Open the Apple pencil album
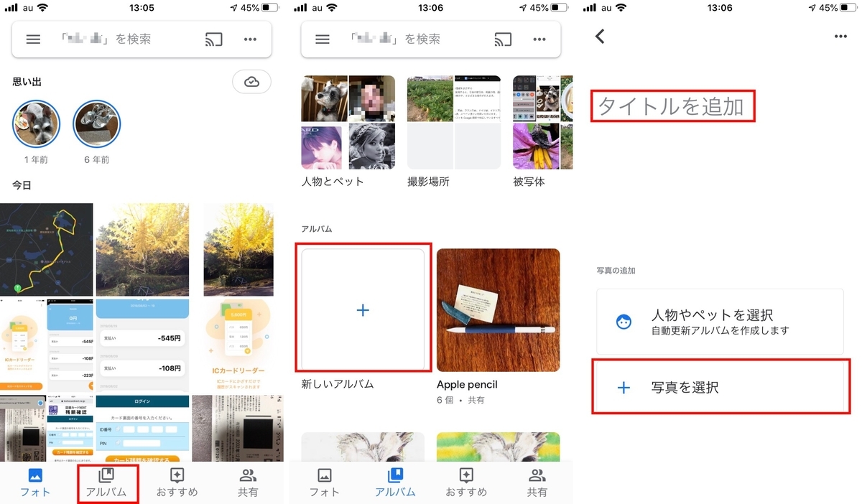Screen dimensions: 862x504 [x=498, y=310]
